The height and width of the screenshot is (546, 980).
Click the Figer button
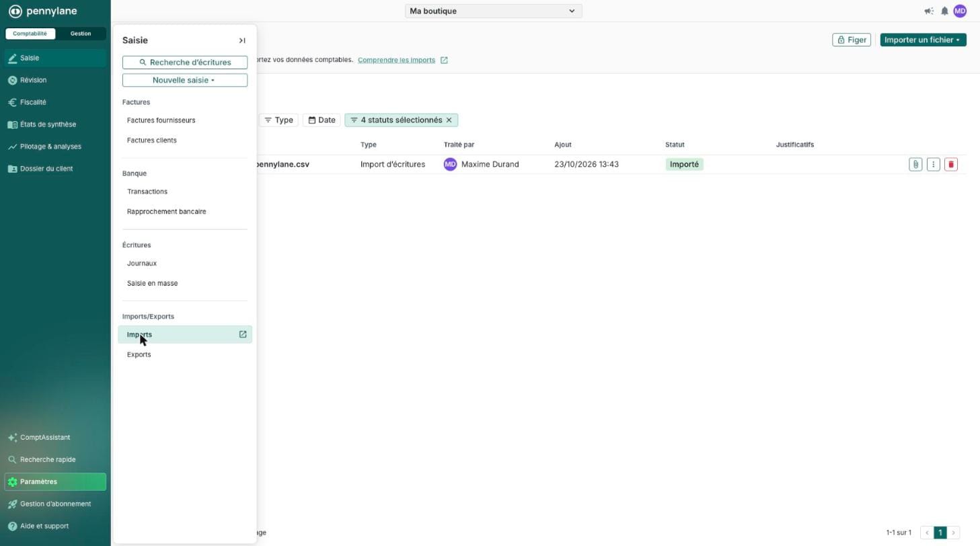point(852,40)
